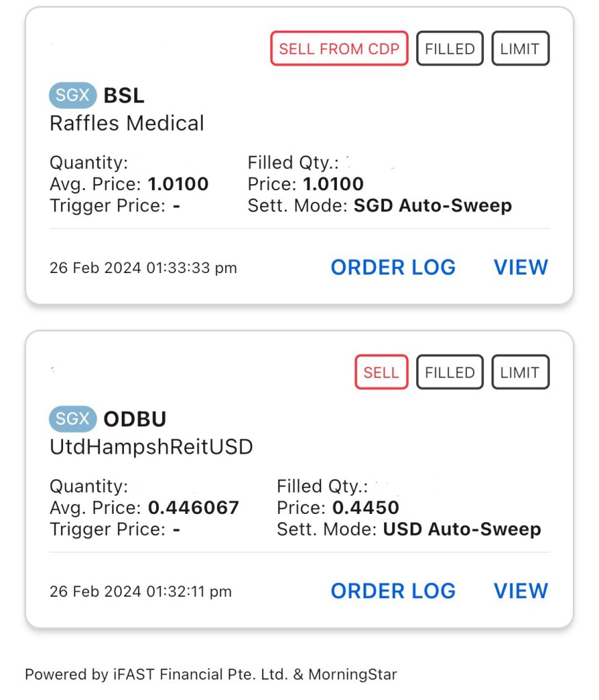
Task: Tap the Raffles Medical stock name
Action: (127, 123)
